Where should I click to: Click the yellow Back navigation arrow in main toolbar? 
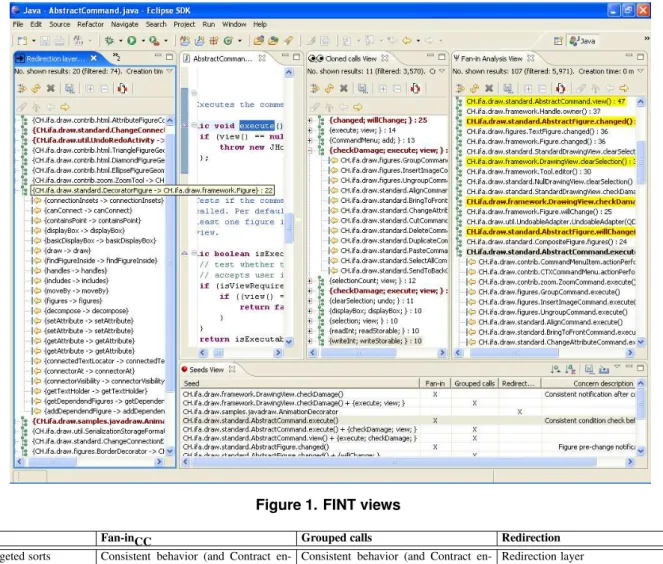point(407,41)
